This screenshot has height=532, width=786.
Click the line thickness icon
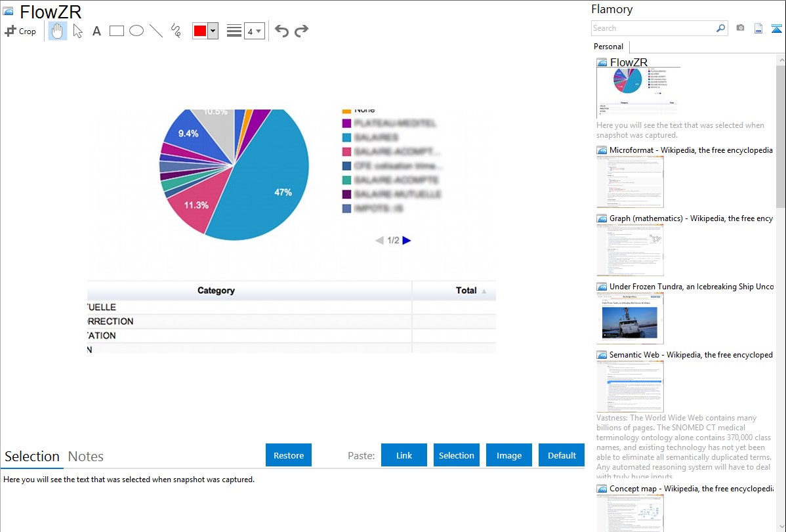coord(234,31)
